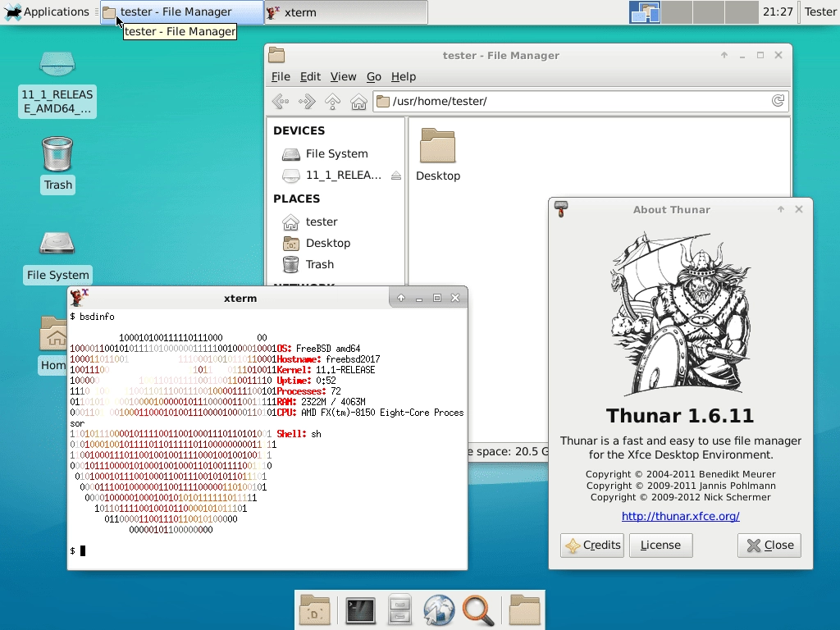Image resolution: width=840 pixels, height=630 pixels.
Task: Click the tester - File Manager taskbar button
Action: click(182, 12)
